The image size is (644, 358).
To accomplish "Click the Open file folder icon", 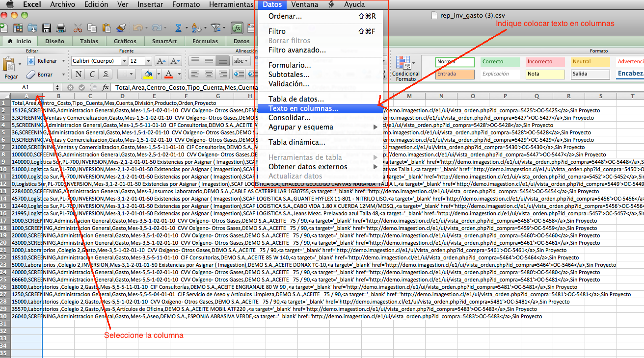I will point(33,28).
